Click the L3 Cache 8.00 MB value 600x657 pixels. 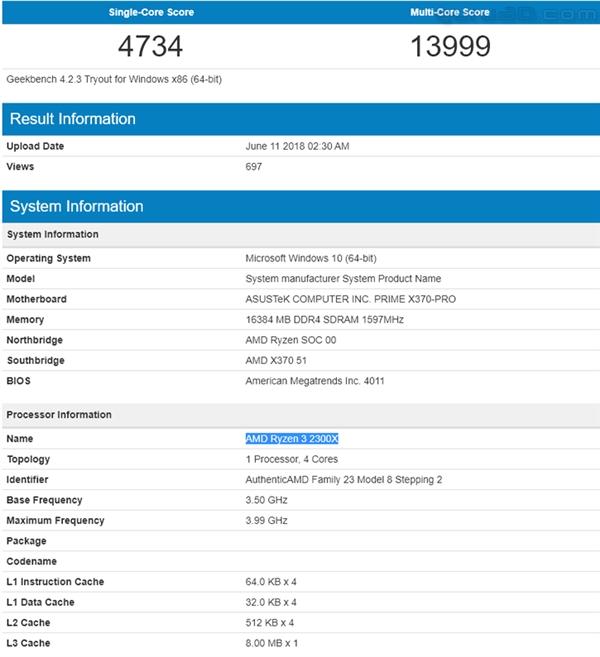(272, 643)
